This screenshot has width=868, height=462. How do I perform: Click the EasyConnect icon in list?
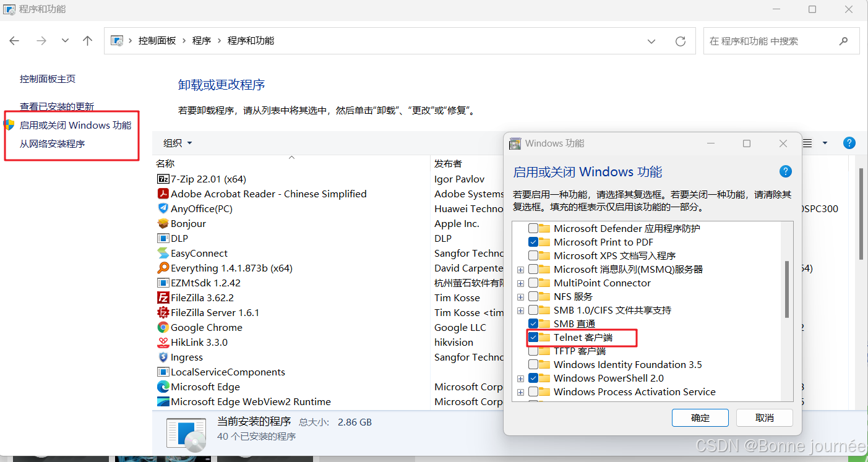click(163, 253)
